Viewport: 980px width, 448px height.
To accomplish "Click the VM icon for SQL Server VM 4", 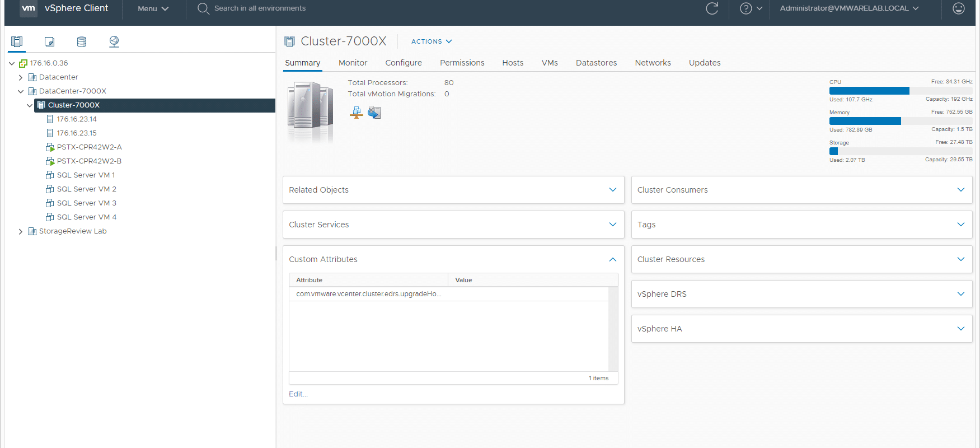I will [x=50, y=217].
